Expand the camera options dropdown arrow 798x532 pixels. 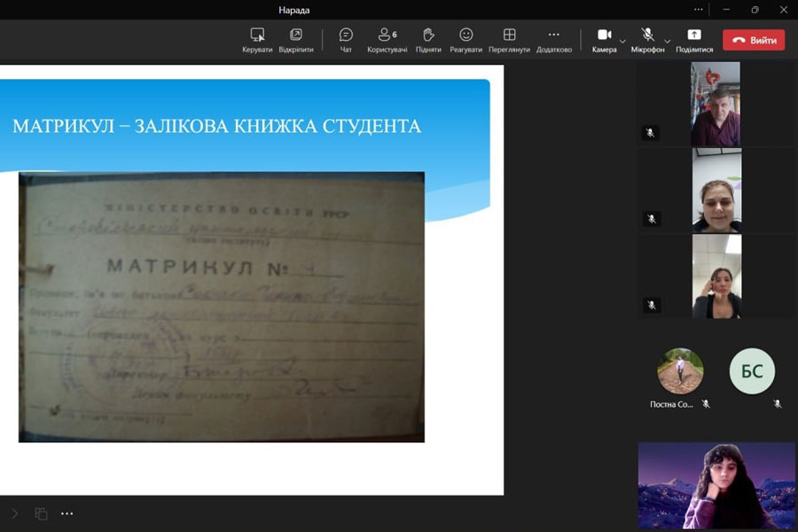click(x=622, y=41)
